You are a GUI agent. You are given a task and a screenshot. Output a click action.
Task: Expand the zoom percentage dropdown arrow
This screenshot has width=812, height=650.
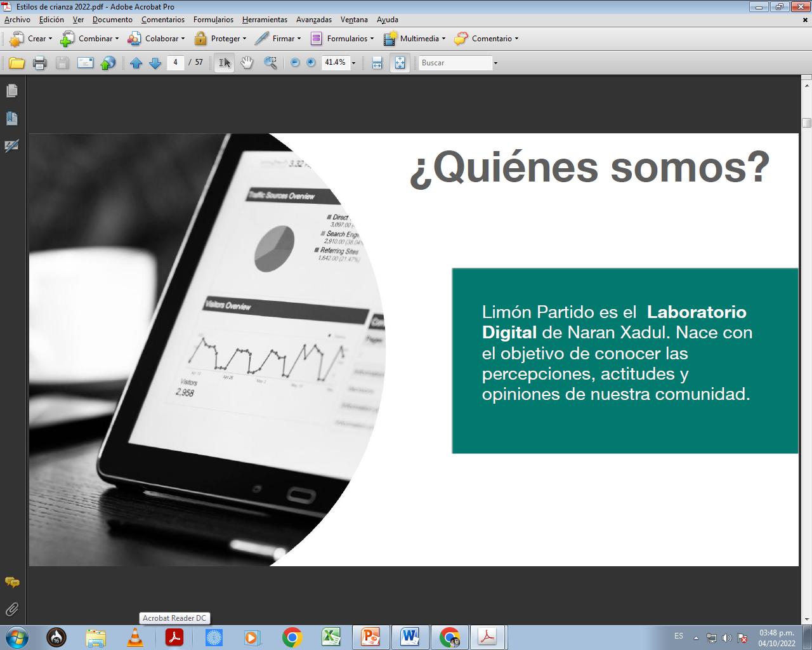[353, 63]
